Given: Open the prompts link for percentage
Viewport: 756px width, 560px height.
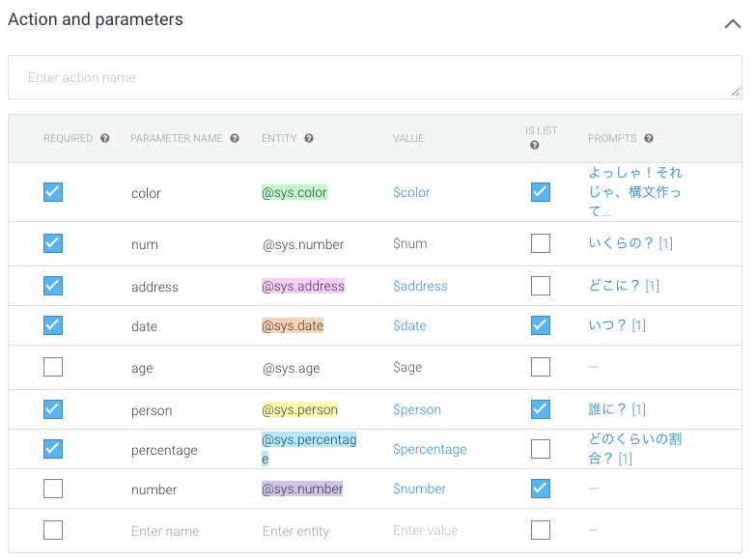Looking at the screenshot, I should 634,449.
